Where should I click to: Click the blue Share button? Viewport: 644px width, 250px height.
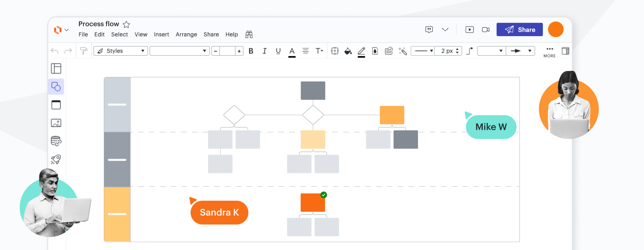pos(519,30)
